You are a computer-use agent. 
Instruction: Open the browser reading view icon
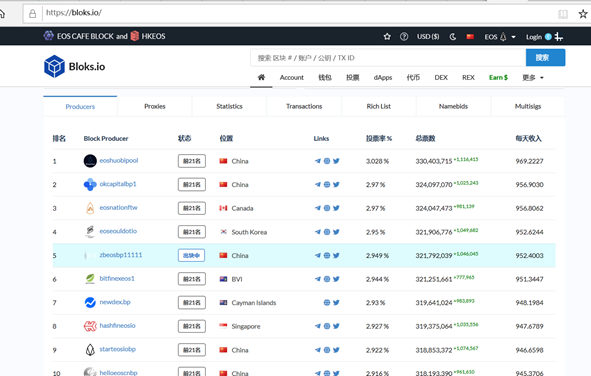point(563,14)
